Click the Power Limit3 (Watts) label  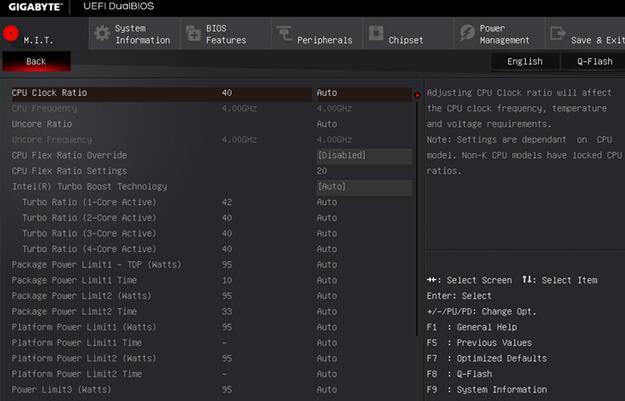click(61, 389)
